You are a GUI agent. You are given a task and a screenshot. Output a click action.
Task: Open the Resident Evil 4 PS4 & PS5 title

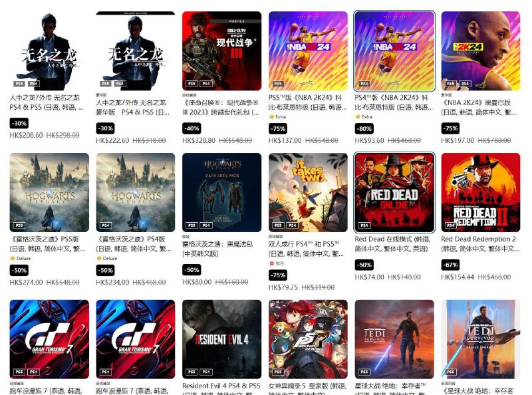pyautogui.click(x=221, y=386)
